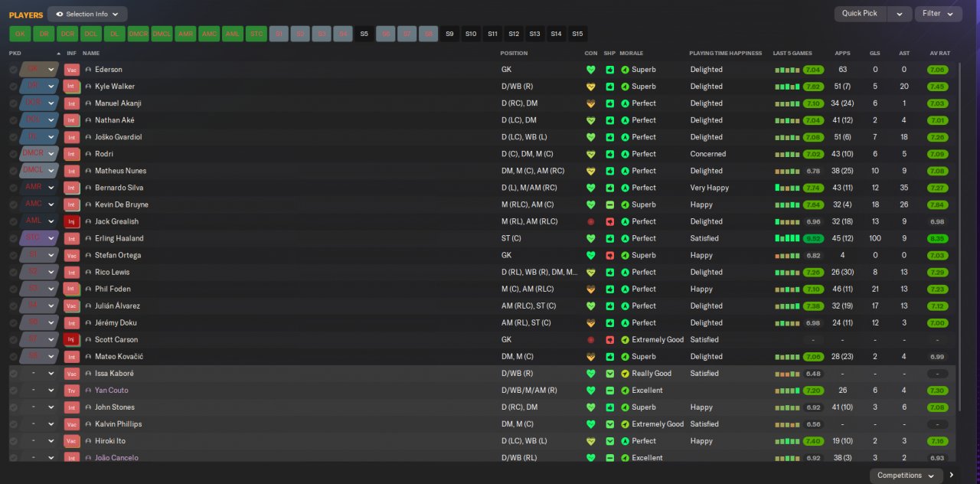The width and height of the screenshot is (980, 484).
Task: Click Kyle Walker's match sharpness icon
Action: tap(609, 87)
